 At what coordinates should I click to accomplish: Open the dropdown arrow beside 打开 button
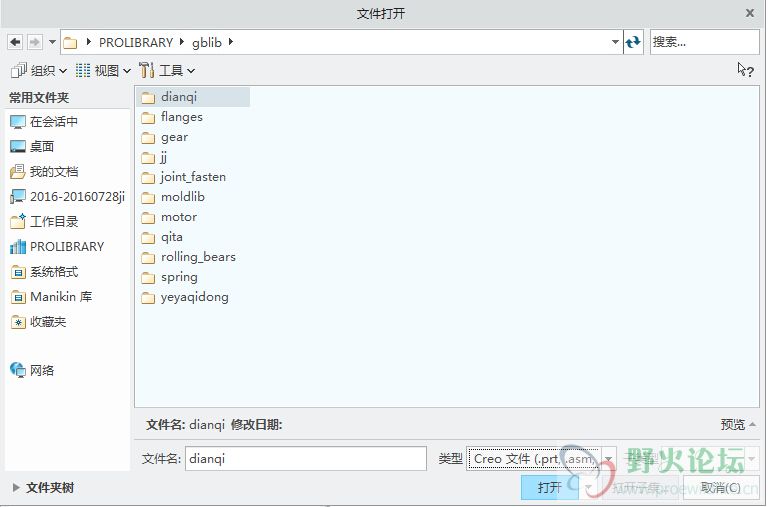589,487
